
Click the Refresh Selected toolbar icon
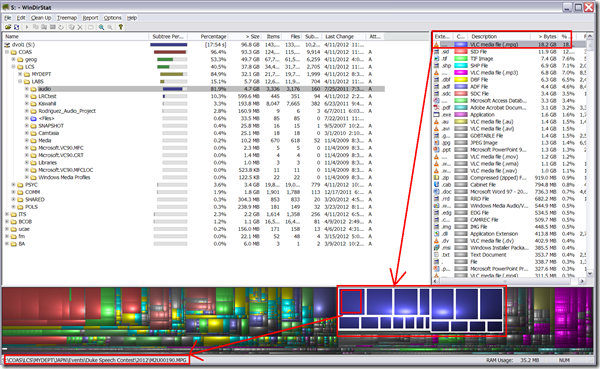tap(61, 27)
